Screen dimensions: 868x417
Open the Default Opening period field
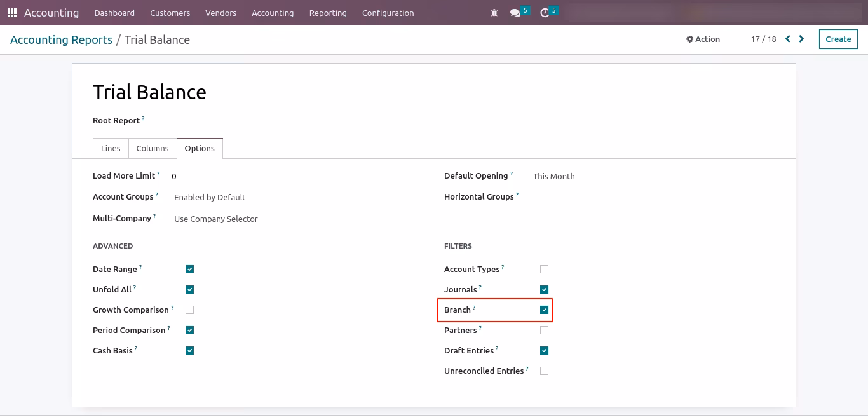click(554, 176)
